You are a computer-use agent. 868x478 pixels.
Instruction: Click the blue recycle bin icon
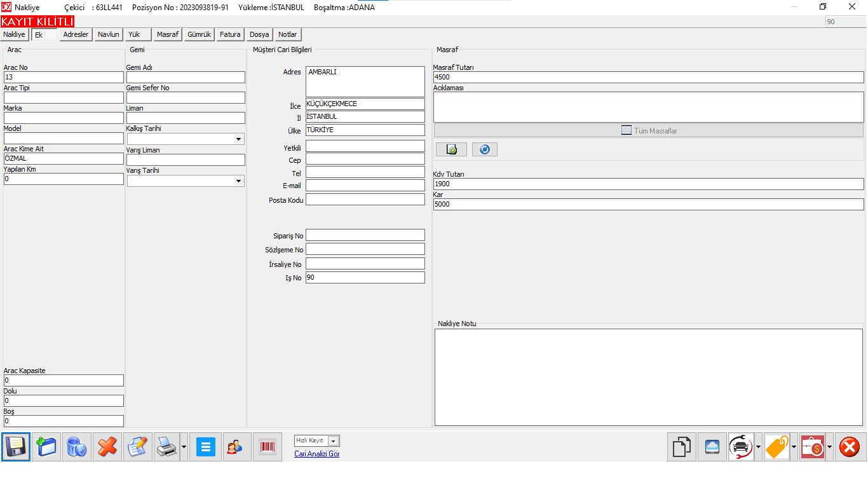(77, 447)
